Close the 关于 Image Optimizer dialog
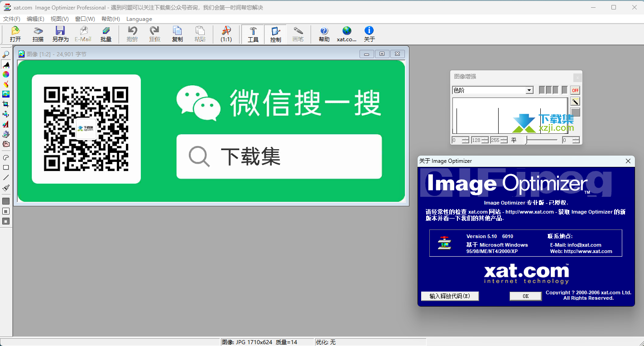Viewport: 644px width, 346px height. point(628,161)
